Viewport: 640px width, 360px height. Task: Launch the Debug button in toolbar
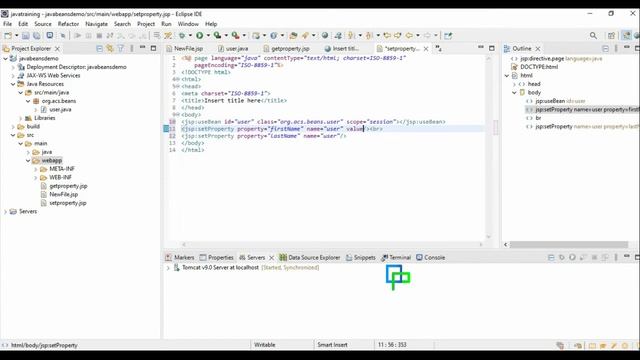(182, 36)
